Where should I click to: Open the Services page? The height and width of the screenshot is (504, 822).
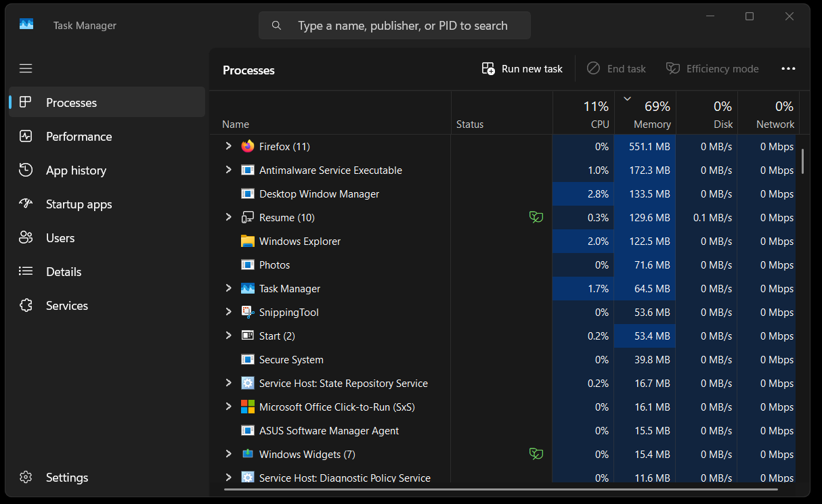(x=67, y=306)
